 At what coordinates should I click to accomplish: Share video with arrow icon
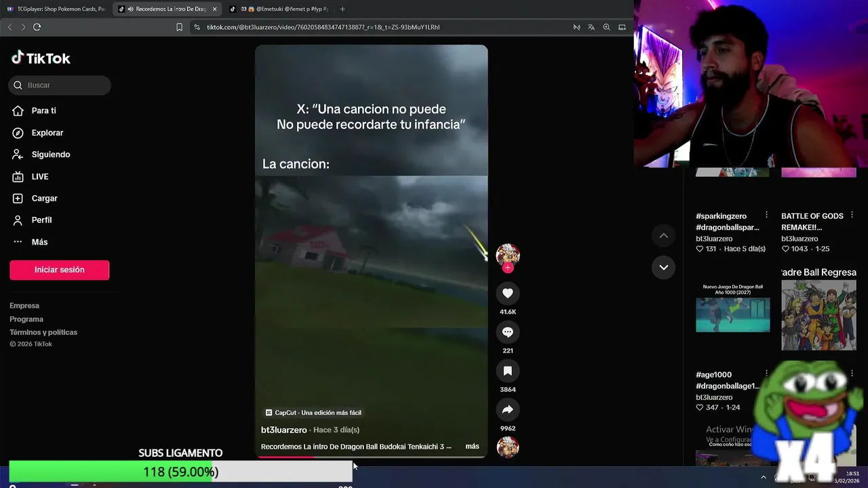(507, 409)
